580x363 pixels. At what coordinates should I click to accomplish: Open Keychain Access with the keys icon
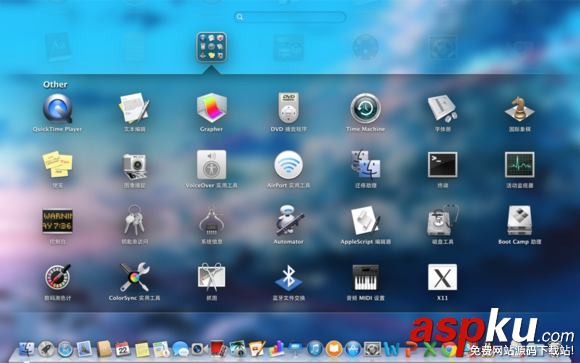(x=134, y=221)
